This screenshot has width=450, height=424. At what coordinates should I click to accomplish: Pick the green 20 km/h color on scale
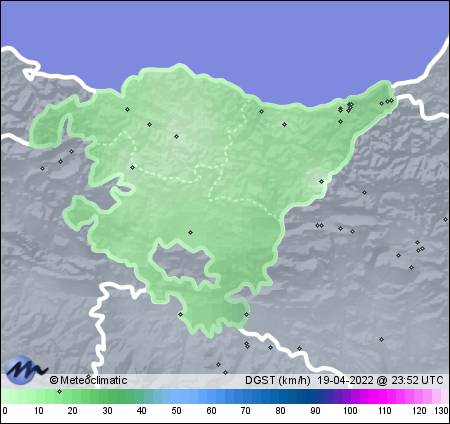coord(73,397)
